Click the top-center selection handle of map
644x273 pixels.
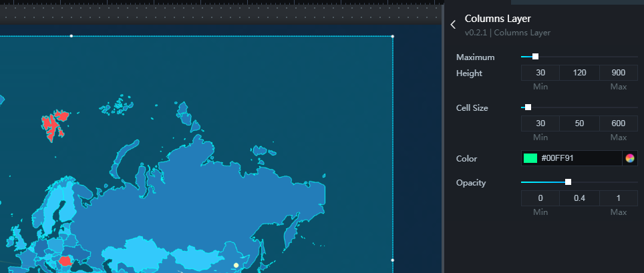pyautogui.click(x=71, y=36)
